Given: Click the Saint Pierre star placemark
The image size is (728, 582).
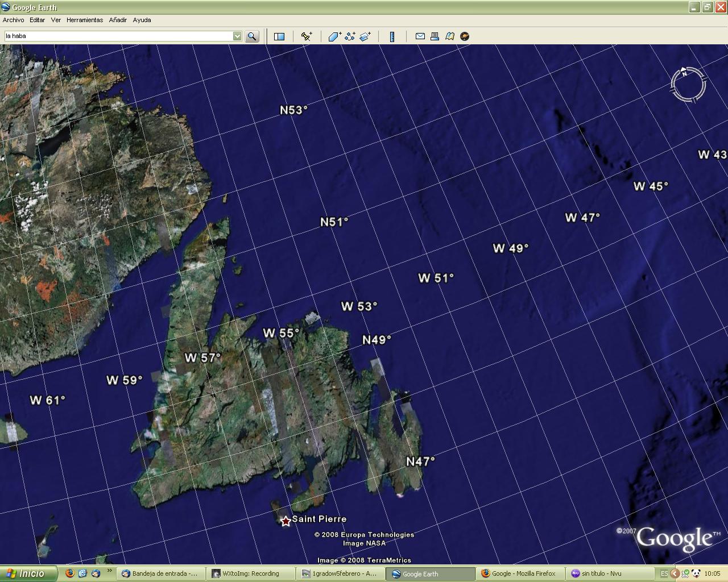Looking at the screenshot, I should [x=286, y=521].
